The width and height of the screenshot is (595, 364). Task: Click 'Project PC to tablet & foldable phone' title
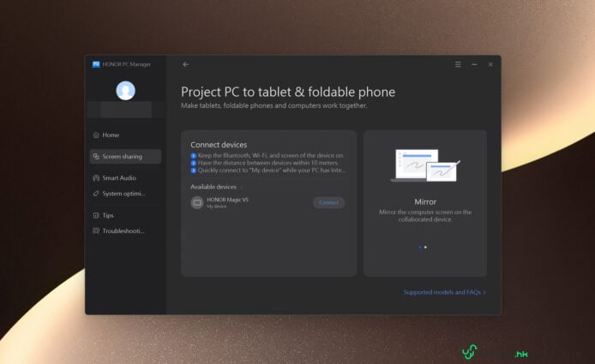point(288,92)
